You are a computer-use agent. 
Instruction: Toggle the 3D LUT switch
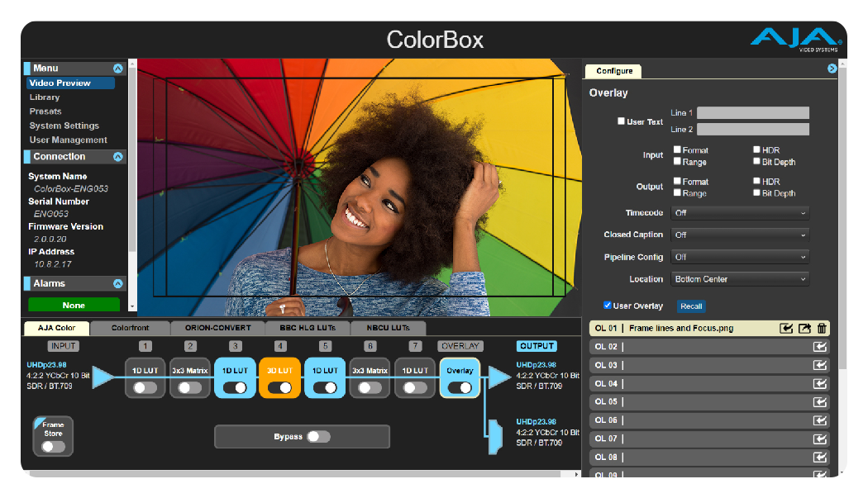point(279,388)
